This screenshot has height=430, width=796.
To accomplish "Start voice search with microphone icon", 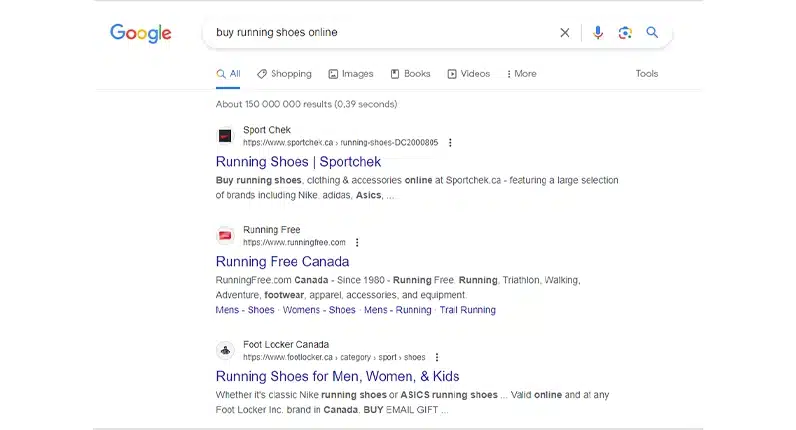I will 598,32.
